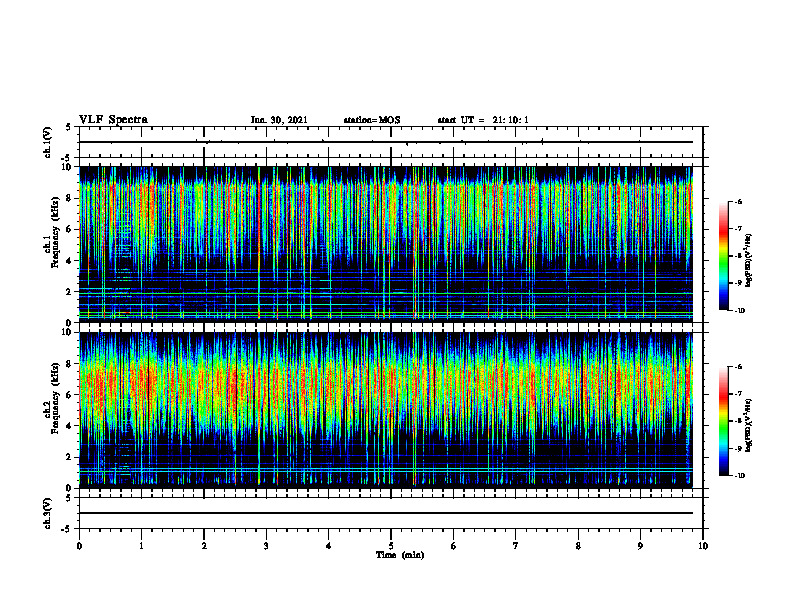The image size is (792, 612).
Task: Click the 'VLF Spectra' plot title
Action: click(x=113, y=120)
